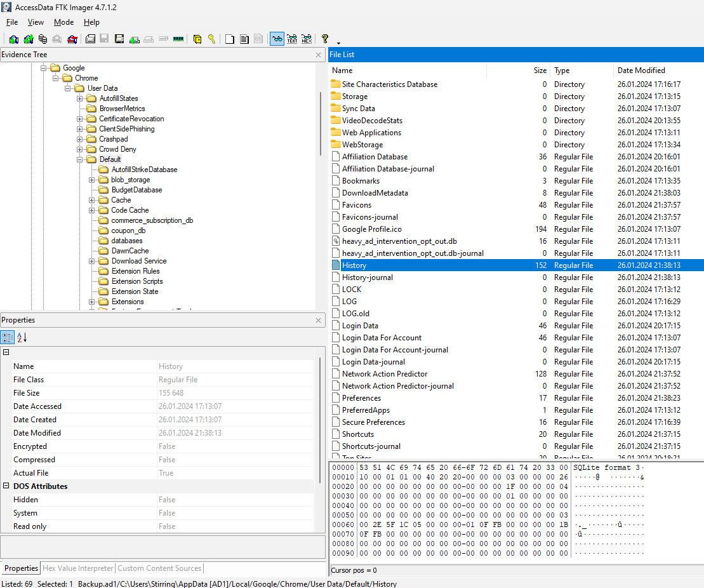Expand the Cache folder in Evidence Tree
The height and width of the screenshot is (588, 704).
click(x=92, y=200)
